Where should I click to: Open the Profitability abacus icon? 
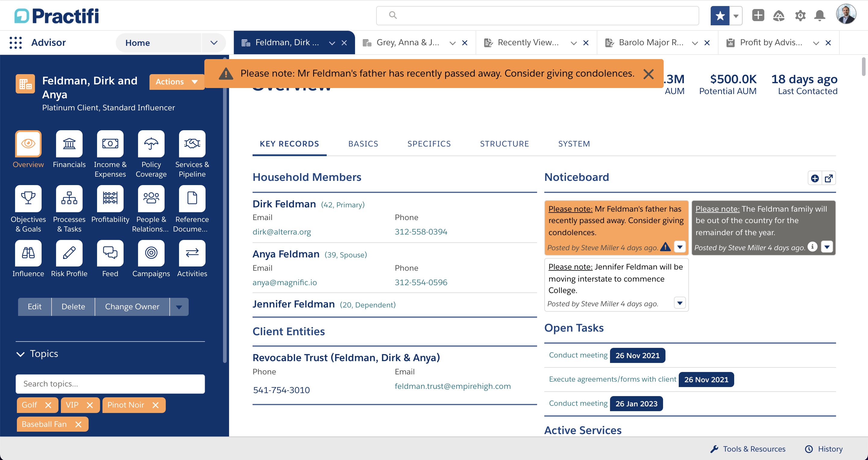click(x=110, y=198)
